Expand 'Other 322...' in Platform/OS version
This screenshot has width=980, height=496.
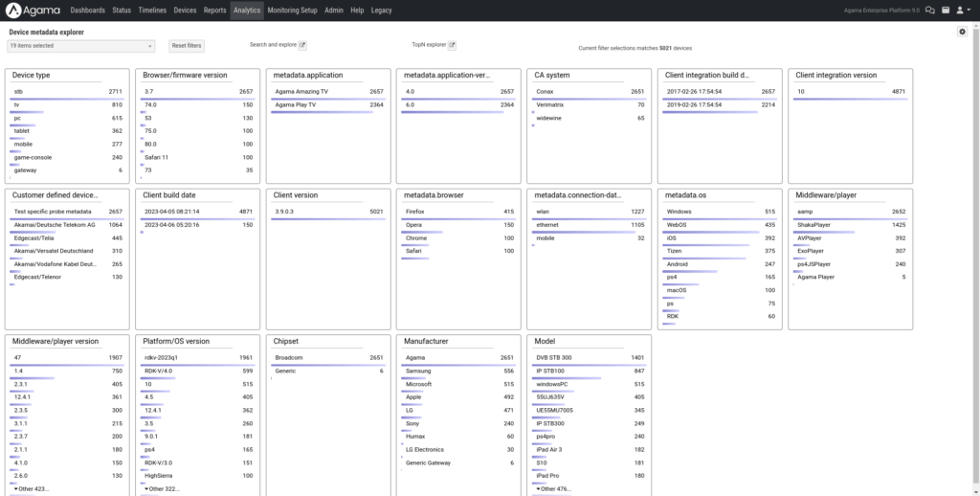click(x=162, y=488)
